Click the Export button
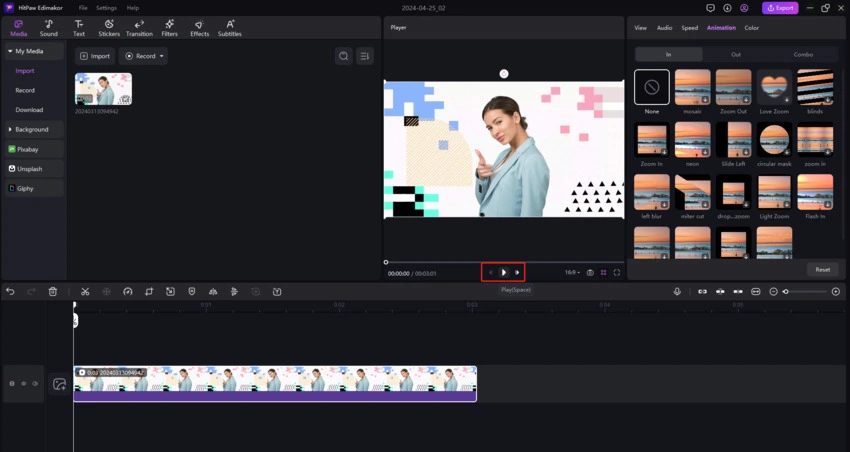850x452 pixels. pos(781,8)
